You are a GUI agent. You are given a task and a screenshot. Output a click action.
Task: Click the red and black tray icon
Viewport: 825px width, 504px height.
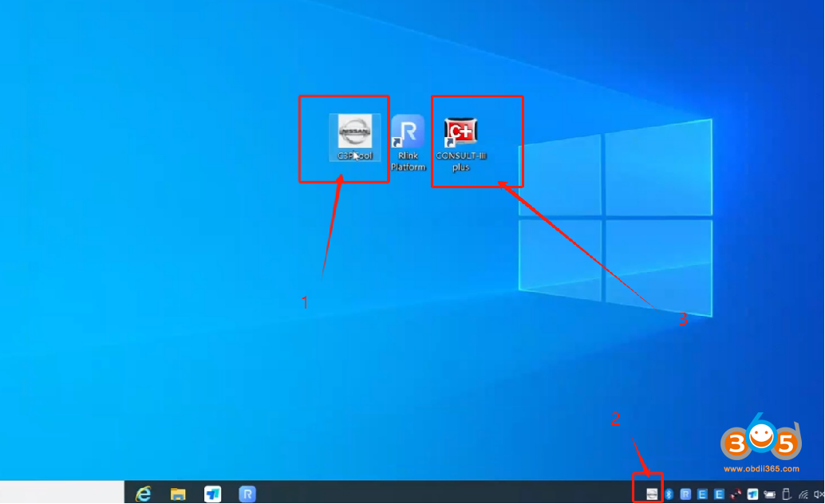(x=736, y=494)
